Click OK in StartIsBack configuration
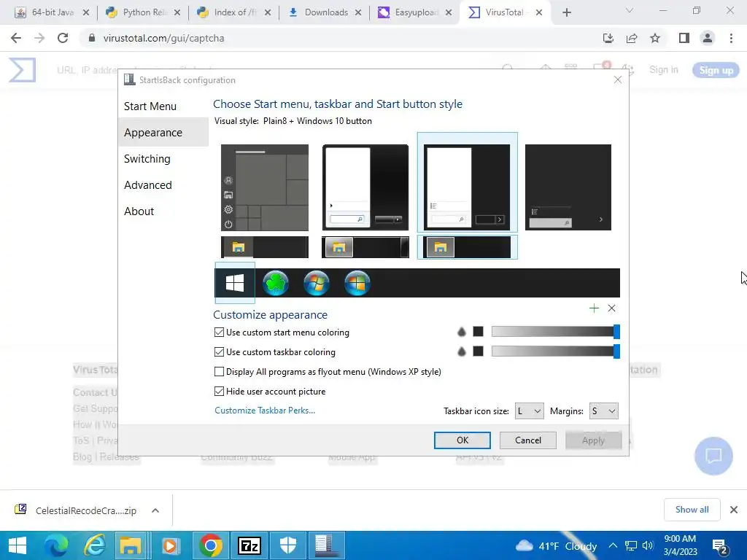 [462, 440]
